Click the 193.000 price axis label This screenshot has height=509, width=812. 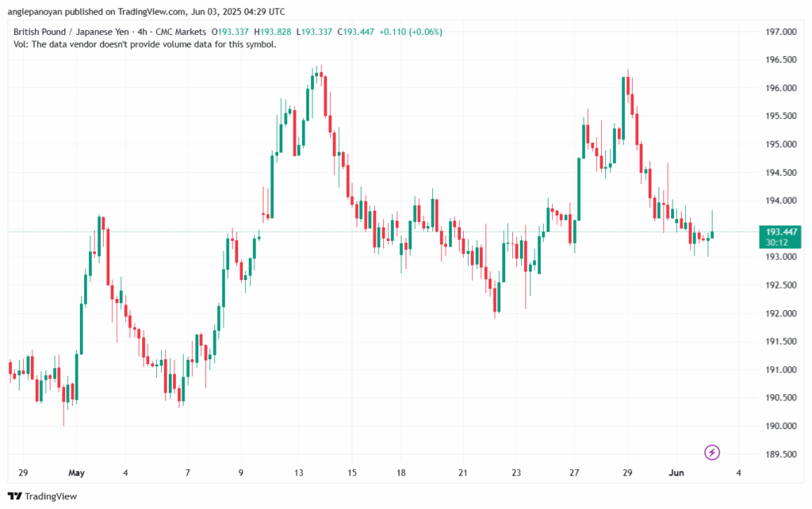[x=781, y=257]
